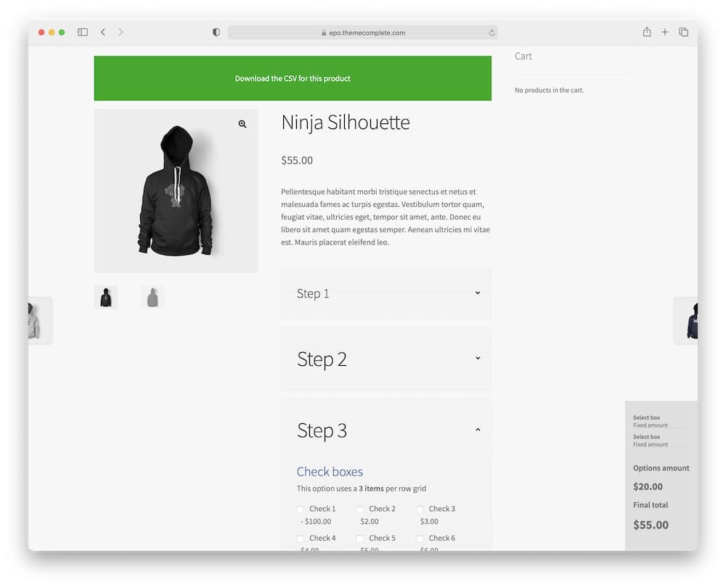
Task: Select the black hoodie thumbnail
Action: (105, 297)
